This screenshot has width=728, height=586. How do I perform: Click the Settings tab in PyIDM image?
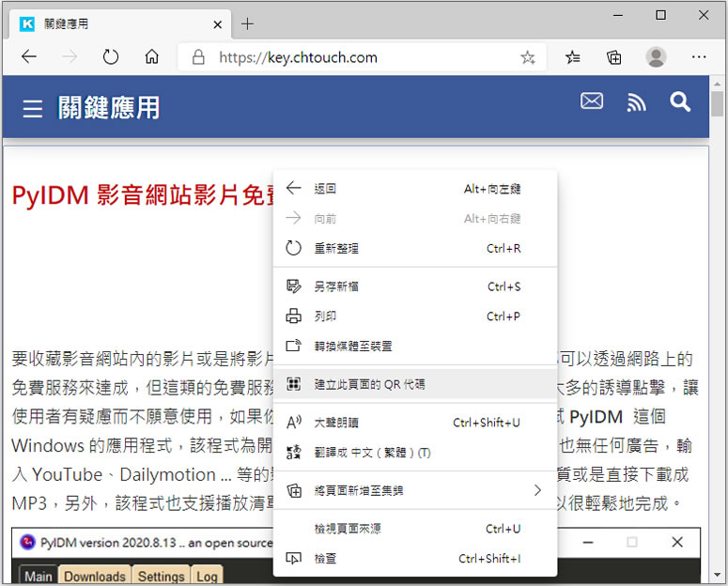coord(162,576)
